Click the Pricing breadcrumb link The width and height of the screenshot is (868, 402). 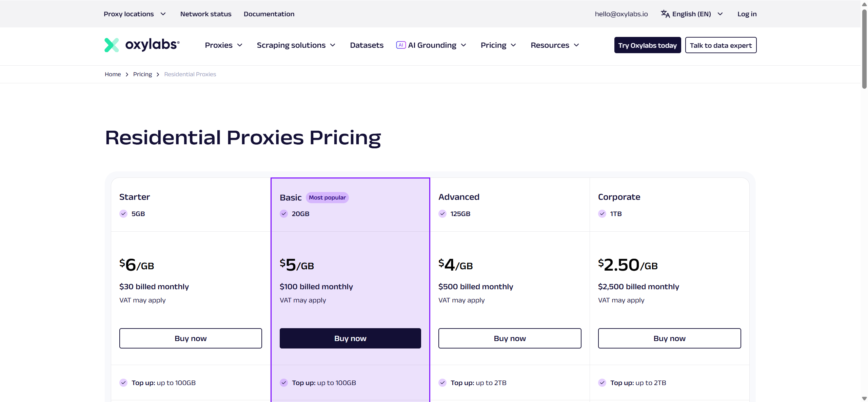142,74
